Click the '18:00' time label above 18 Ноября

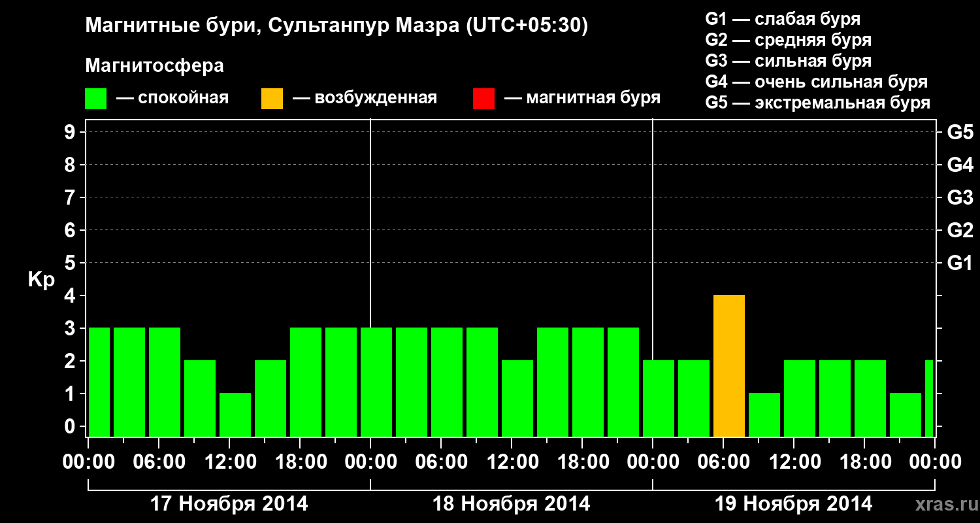(583, 462)
